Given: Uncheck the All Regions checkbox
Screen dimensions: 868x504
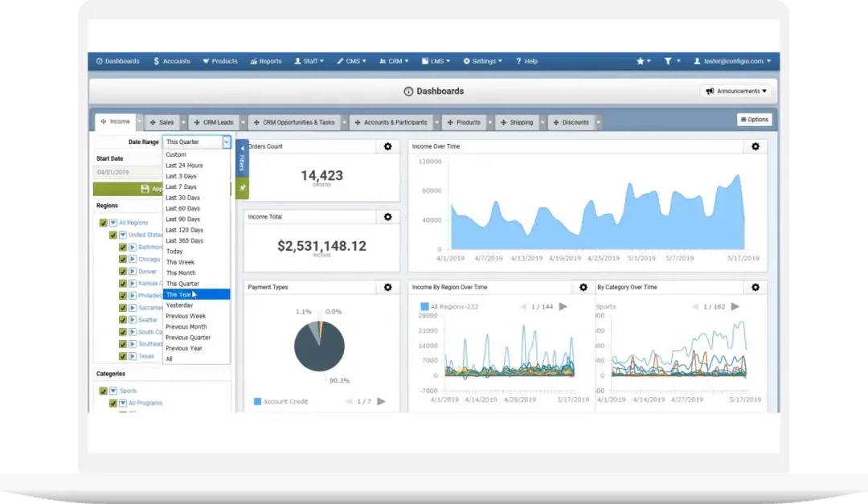Looking at the screenshot, I should [103, 223].
